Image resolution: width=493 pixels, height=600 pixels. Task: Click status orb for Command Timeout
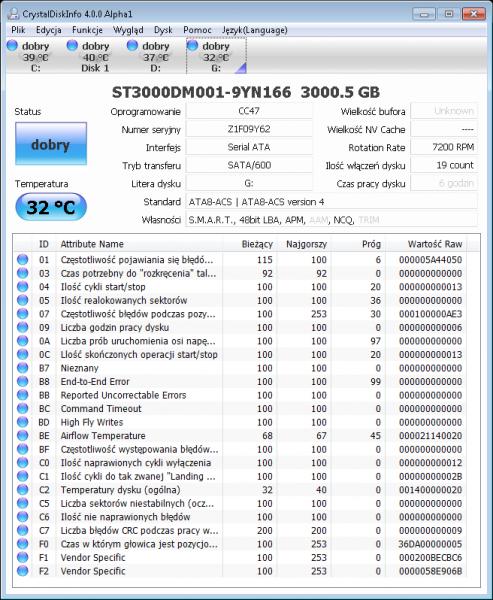[x=23, y=408]
